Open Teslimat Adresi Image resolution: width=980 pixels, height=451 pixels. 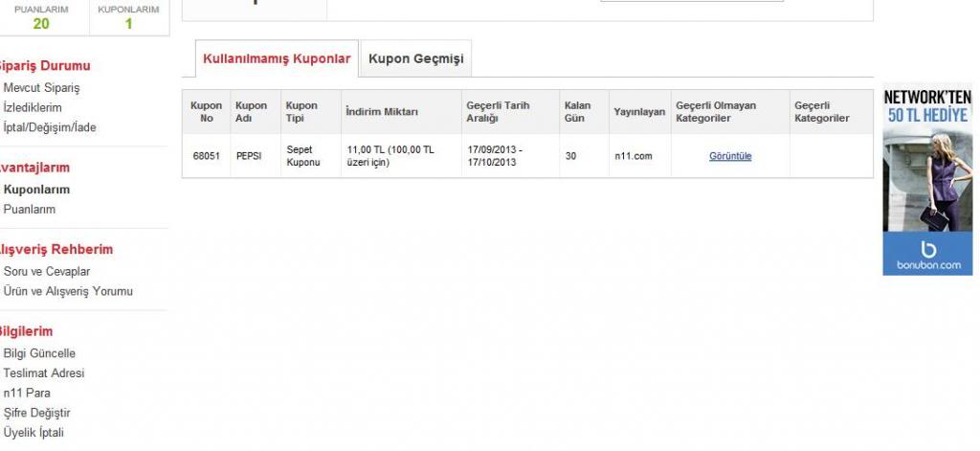point(43,373)
